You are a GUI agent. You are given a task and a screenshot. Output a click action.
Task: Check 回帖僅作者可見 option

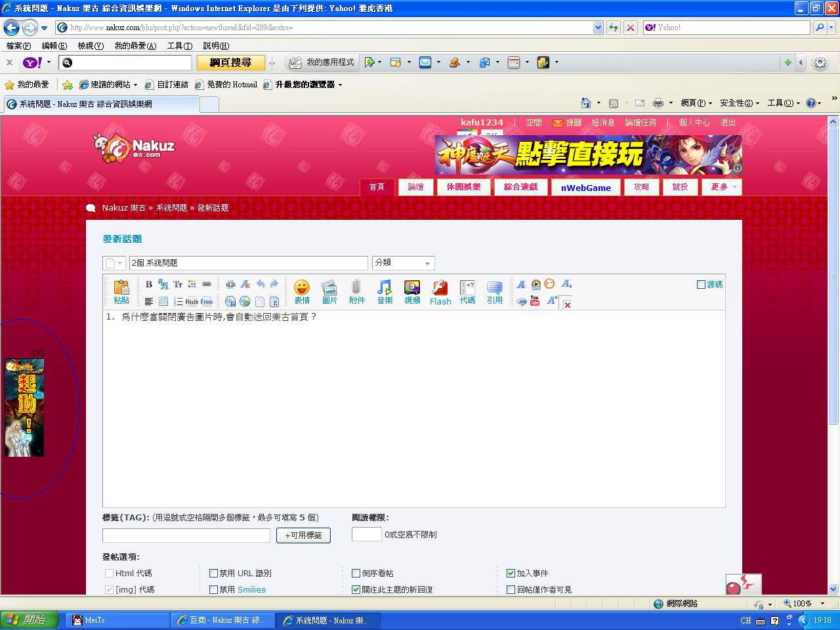click(511, 589)
